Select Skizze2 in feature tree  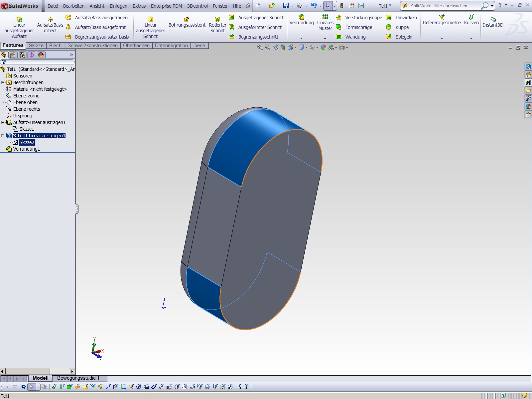pyautogui.click(x=27, y=142)
